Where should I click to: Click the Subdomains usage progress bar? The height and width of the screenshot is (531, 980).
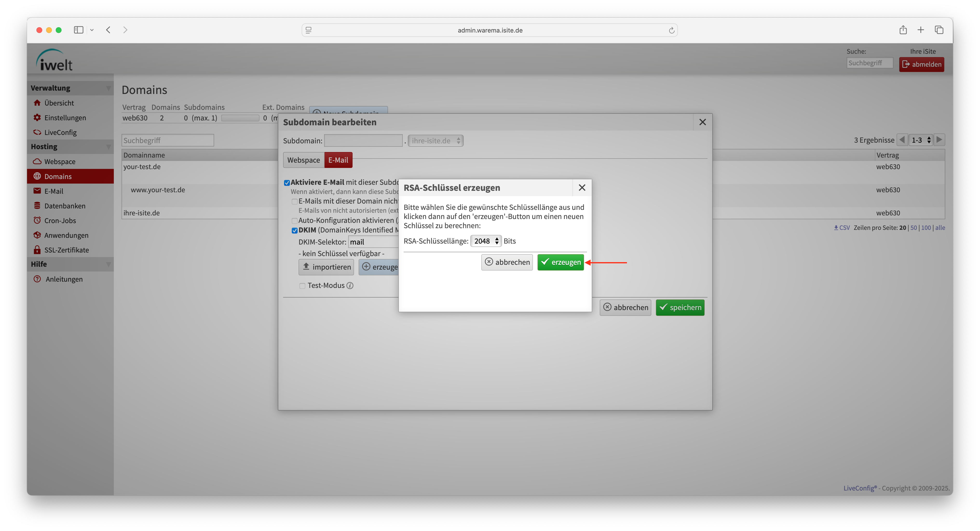point(240,118)
